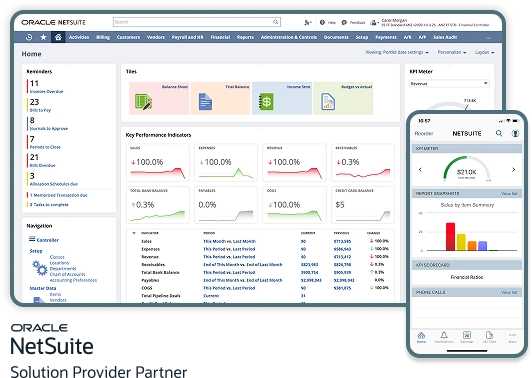Go to the Home house icon

(58, 37)
